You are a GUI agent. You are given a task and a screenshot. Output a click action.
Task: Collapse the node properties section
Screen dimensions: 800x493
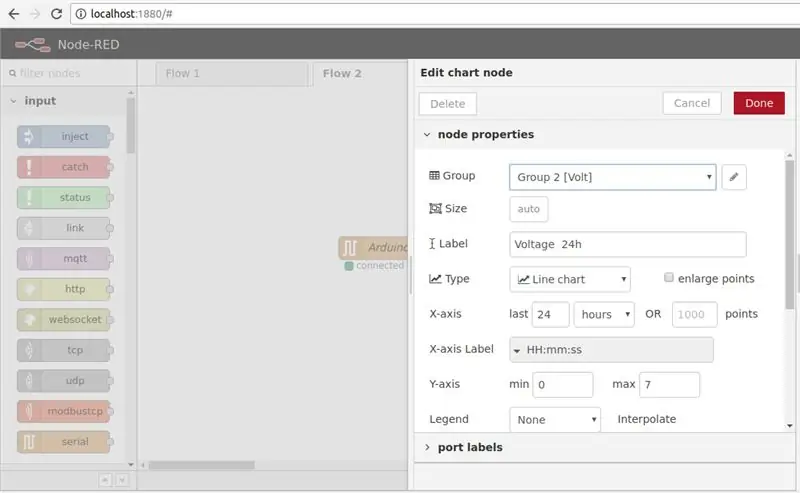point(427,135)
